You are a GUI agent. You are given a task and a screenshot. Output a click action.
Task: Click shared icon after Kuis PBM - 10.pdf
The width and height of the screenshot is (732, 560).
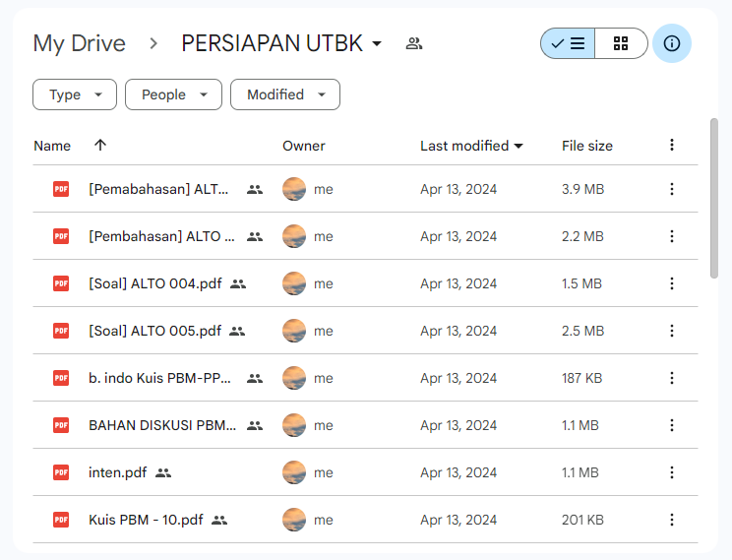(219, 520)
